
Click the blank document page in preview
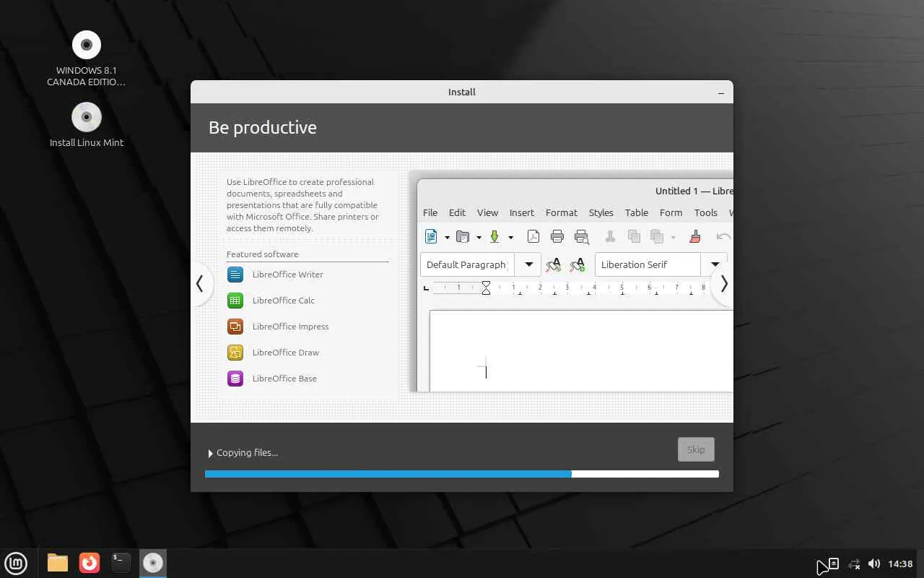pos(581,351)
